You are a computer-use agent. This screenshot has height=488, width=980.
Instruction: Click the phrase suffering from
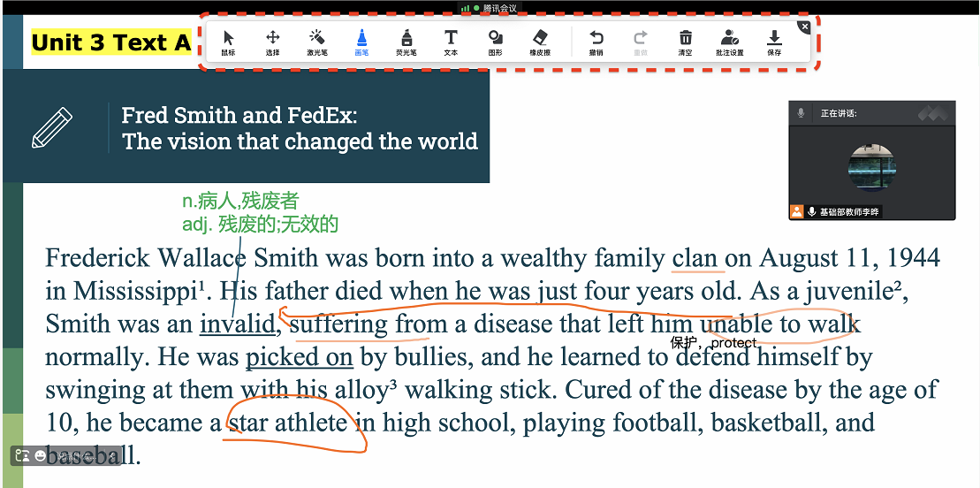coord(368,324)
